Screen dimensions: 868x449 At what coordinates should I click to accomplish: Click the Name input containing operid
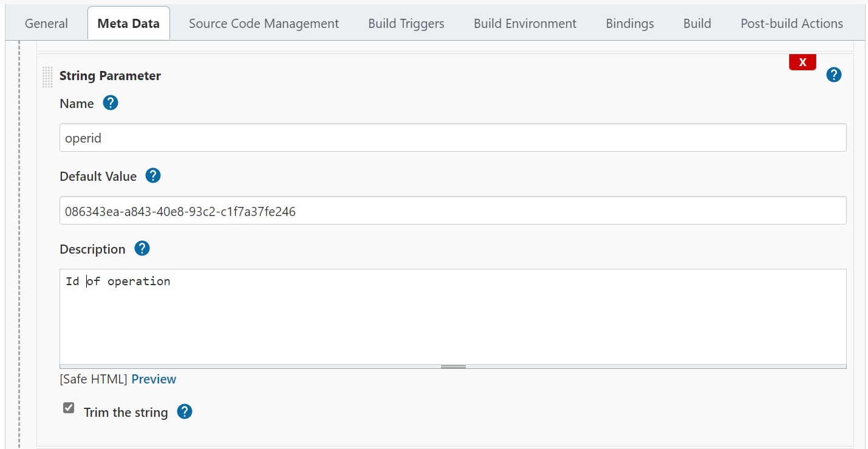[453, 138]
